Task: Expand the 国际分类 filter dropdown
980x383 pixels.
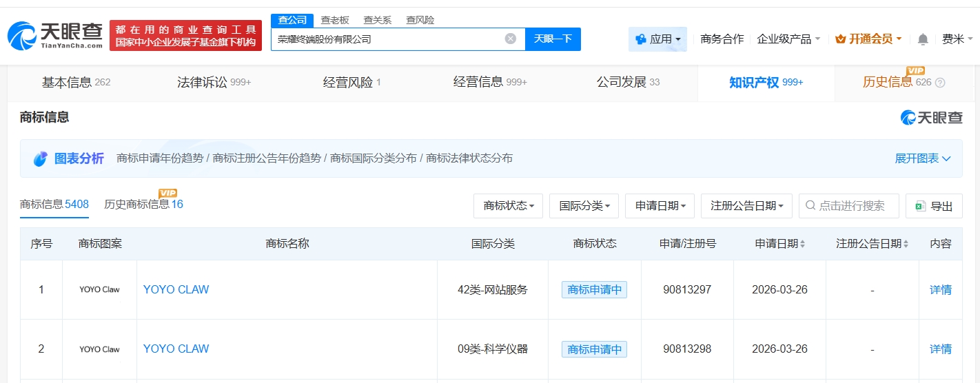Action: pos(584,206)
